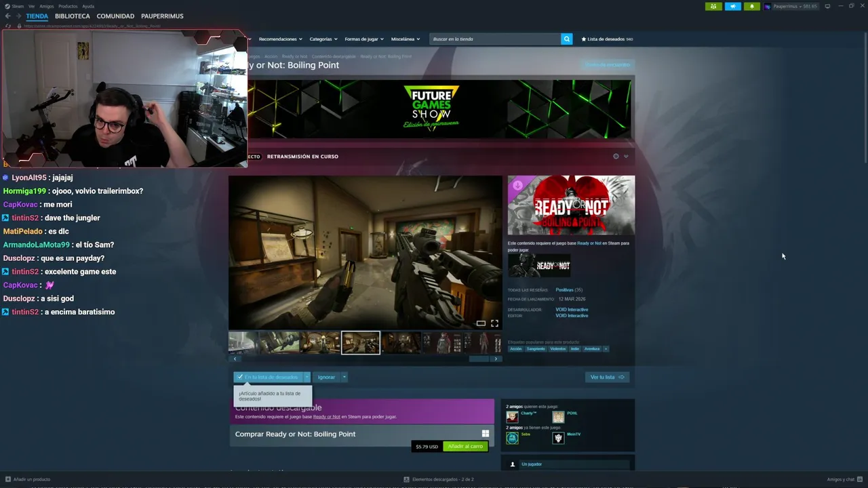Switch to the COMUNIDAD tab
868x488 pixels.
click(115, 16)
